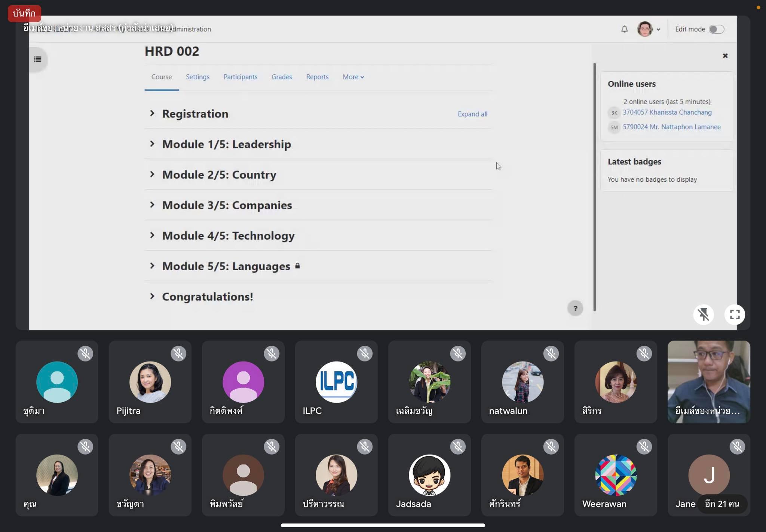Click the notification bell icon
This screenshot has height=532, width=766.
click(624, 29)
